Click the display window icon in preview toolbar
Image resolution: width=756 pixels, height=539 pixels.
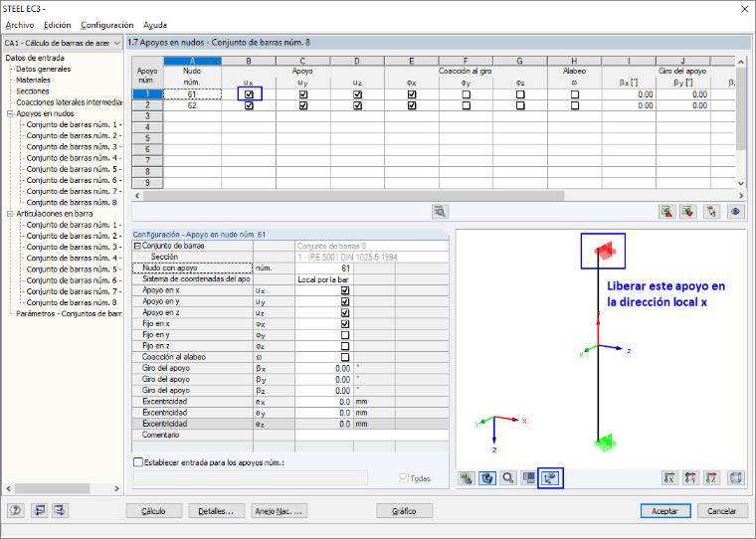[x=528, y=478]
